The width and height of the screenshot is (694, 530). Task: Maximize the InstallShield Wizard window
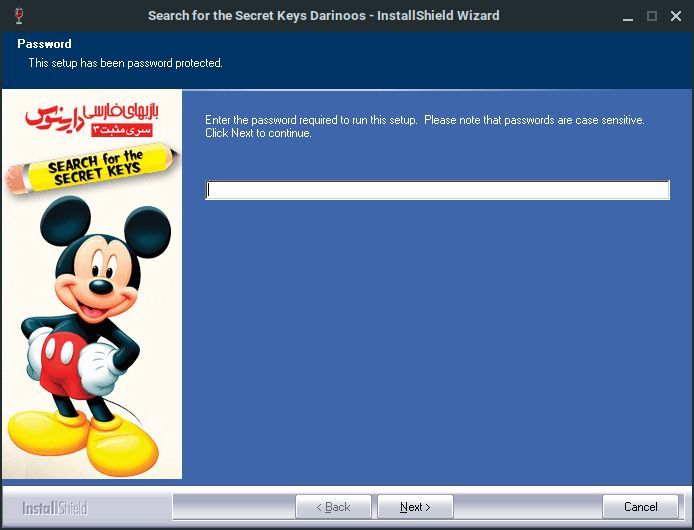[652, 16]
